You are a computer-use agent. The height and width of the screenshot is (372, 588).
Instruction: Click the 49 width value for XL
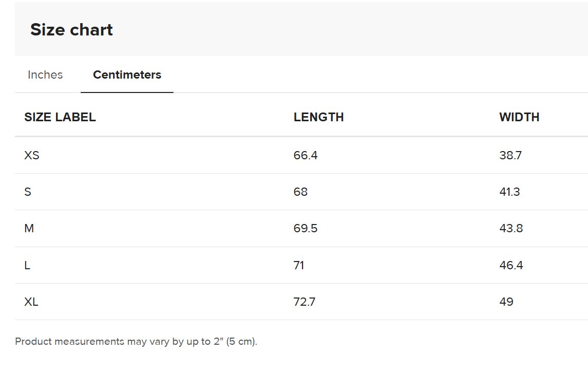506,302
